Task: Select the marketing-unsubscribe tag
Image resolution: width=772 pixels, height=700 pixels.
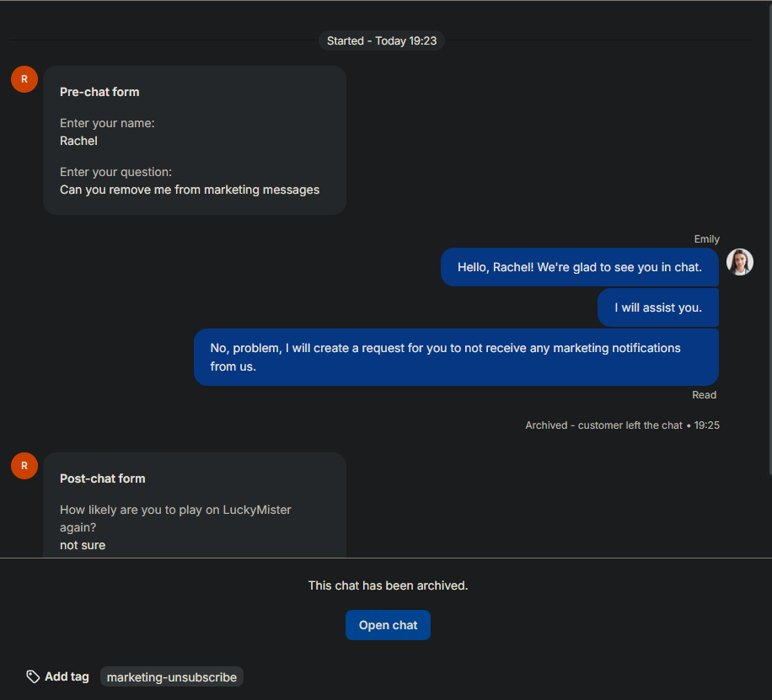Action: (172, 677)
